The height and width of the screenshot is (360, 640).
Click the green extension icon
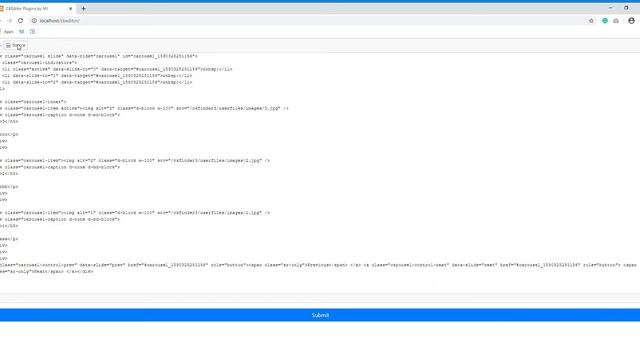[605, 20]
